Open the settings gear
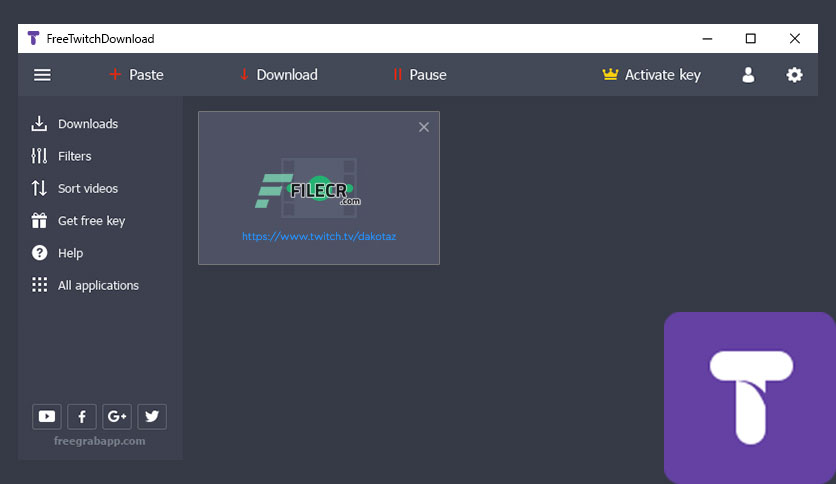Image resolution: width=836 pixels, height=484 pixels. coord(794,75)
